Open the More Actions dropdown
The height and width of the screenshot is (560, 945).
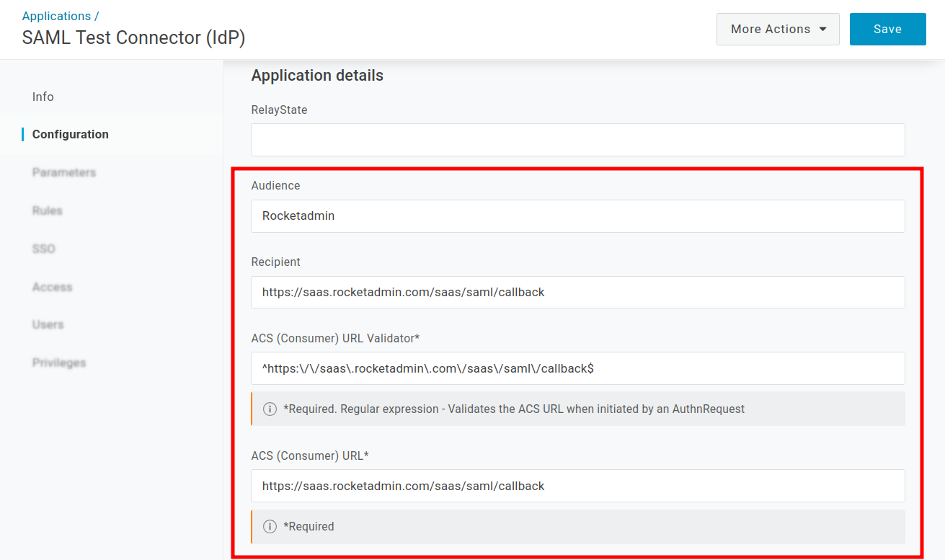click(778, 30)
